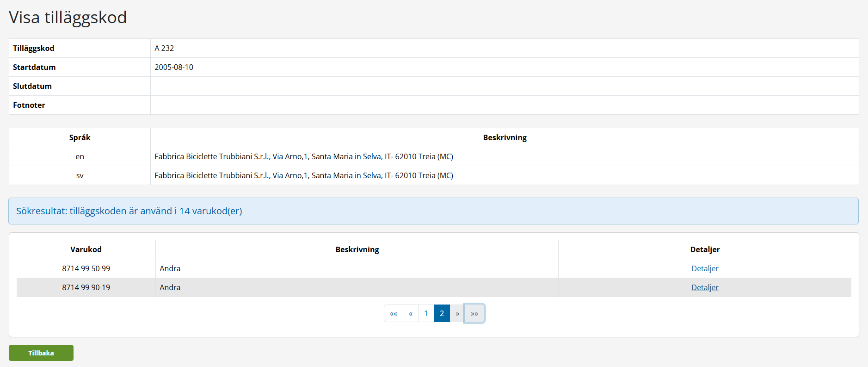Click the Swedish (sv) description text
Viewport: 868px width, 367px height.
tap(304, 175)
